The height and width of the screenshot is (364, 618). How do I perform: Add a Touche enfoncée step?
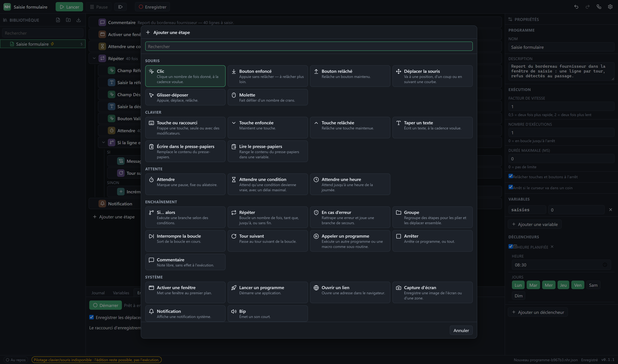click(268, 128)
